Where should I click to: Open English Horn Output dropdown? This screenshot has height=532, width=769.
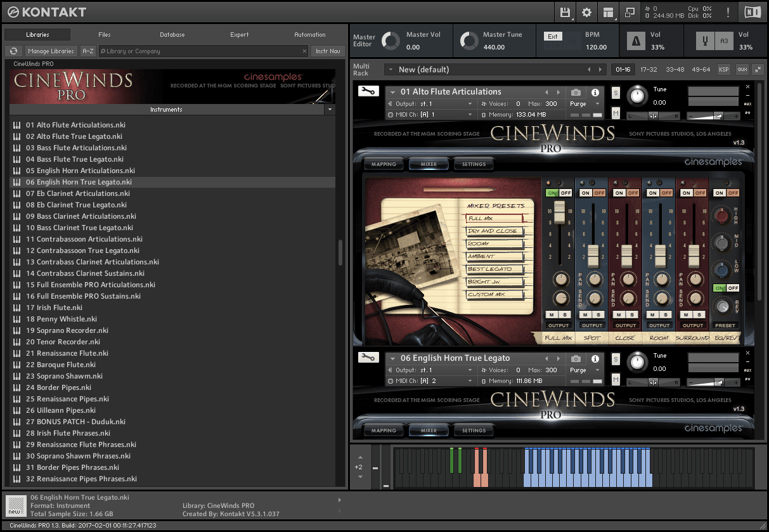430,370
